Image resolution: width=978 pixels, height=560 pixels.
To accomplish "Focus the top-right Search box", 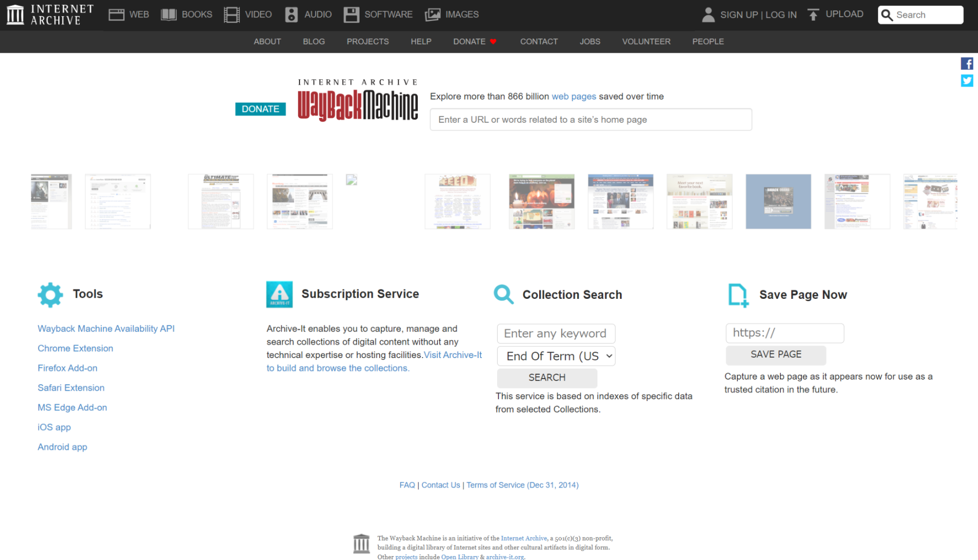I will 920,15.
